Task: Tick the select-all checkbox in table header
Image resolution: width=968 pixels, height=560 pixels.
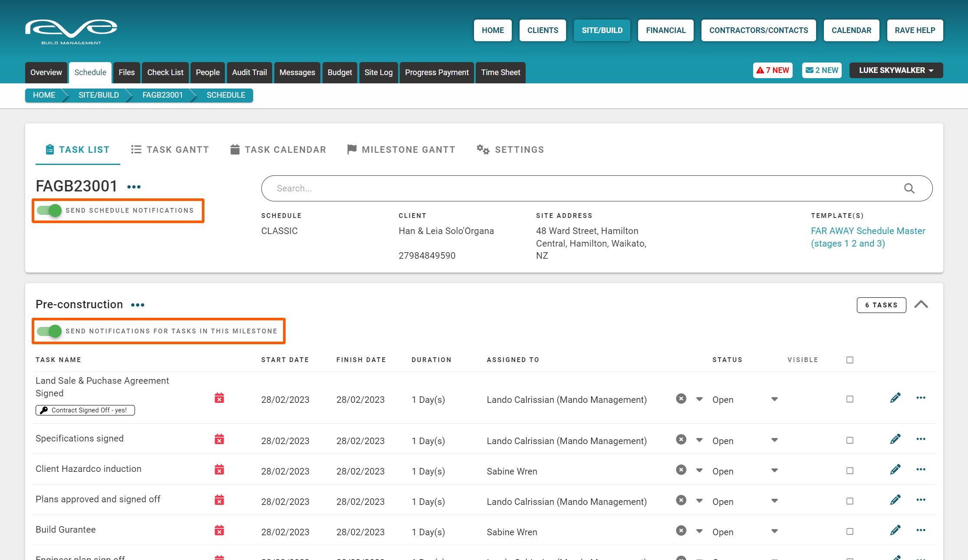Action: point(849,360)
